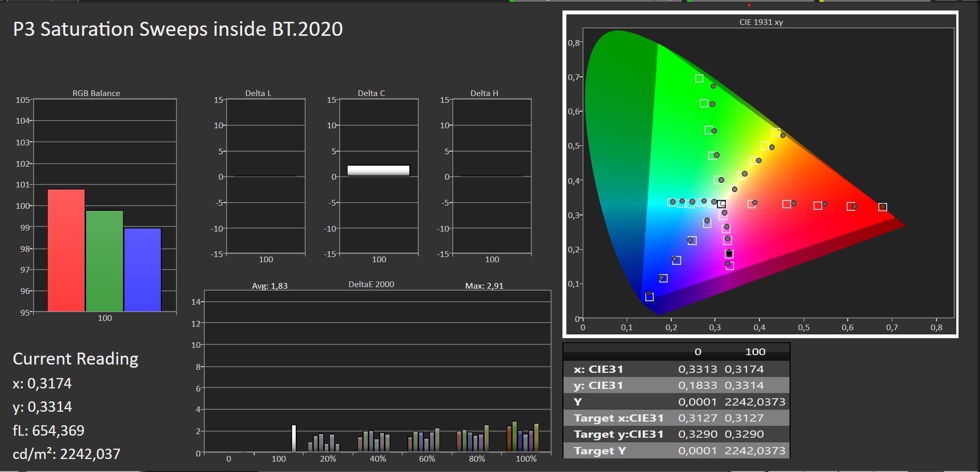The height and width of the screenshot is (472, 980).
Task: Click the blue bar in RGB Balance chart
Action: point(143,270)
